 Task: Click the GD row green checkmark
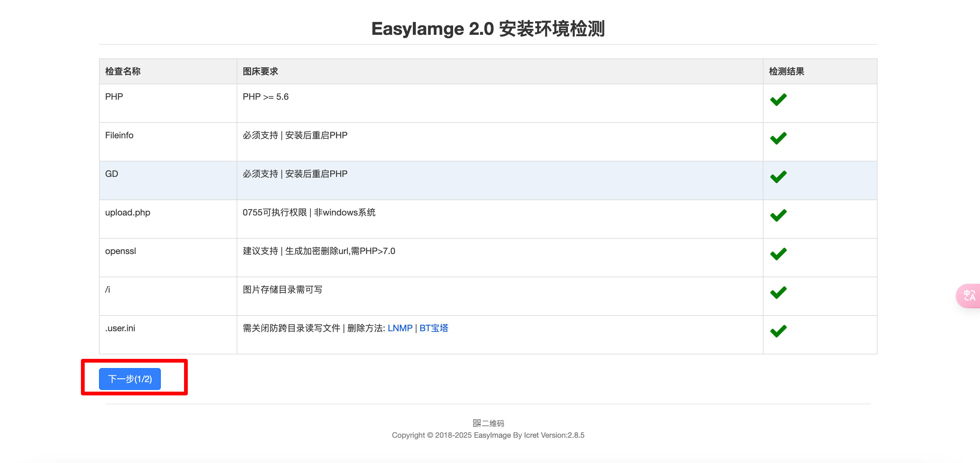click(778, 177)
